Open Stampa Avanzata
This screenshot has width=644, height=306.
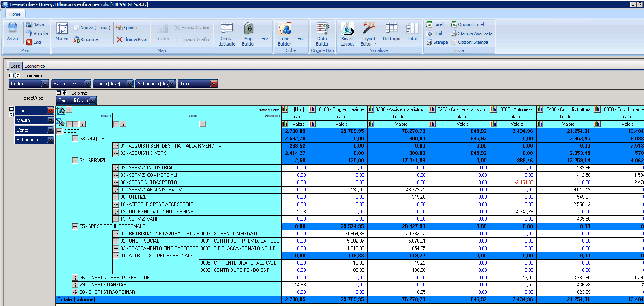pyautogui.click(x=472, y=33)
